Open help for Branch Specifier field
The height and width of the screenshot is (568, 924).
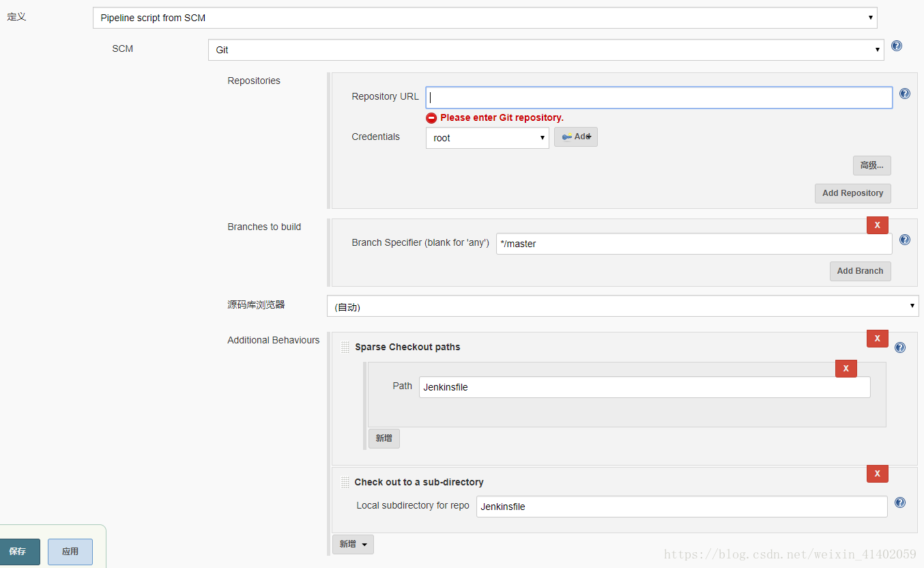point(905,240)
